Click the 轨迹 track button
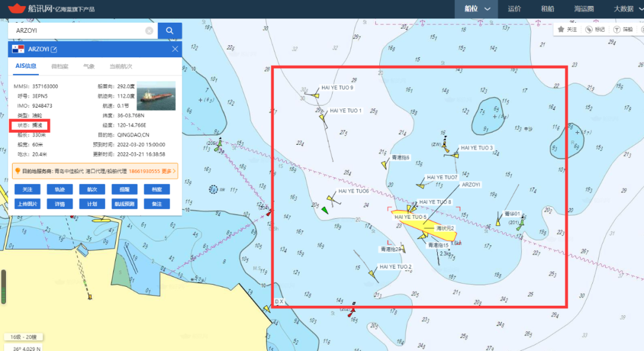644x351 pixels. 60,190
